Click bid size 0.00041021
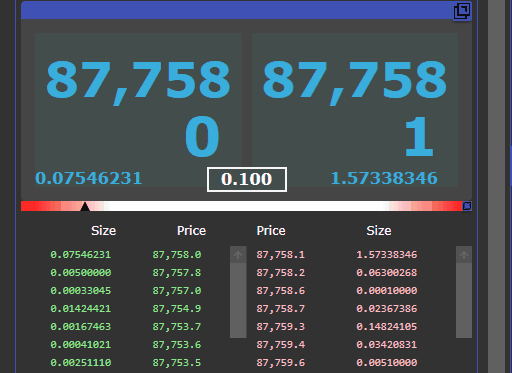This screenshot has height=373, width=512. pyautogui.click(x=81, y=345)
